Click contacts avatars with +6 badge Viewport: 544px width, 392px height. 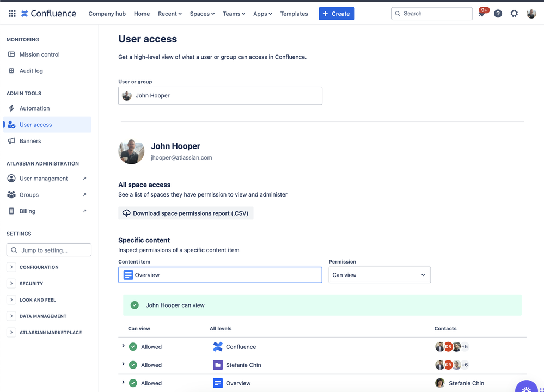tap(452, 365)
